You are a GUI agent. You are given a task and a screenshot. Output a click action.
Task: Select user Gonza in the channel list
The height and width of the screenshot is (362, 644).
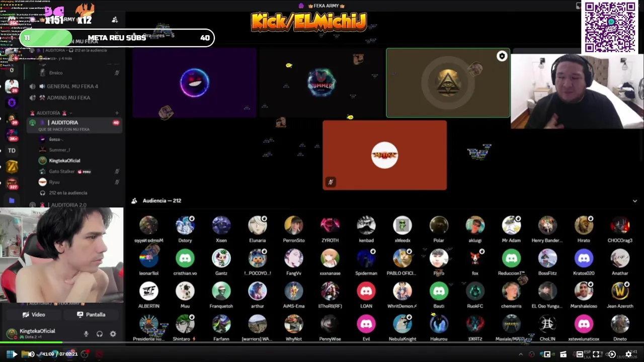tap(55, 139)
